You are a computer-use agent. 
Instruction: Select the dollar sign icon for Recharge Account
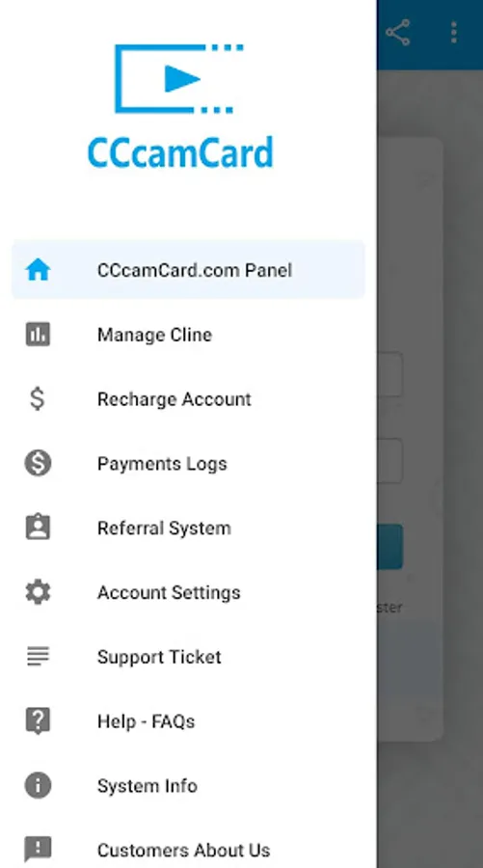(38, 398)
